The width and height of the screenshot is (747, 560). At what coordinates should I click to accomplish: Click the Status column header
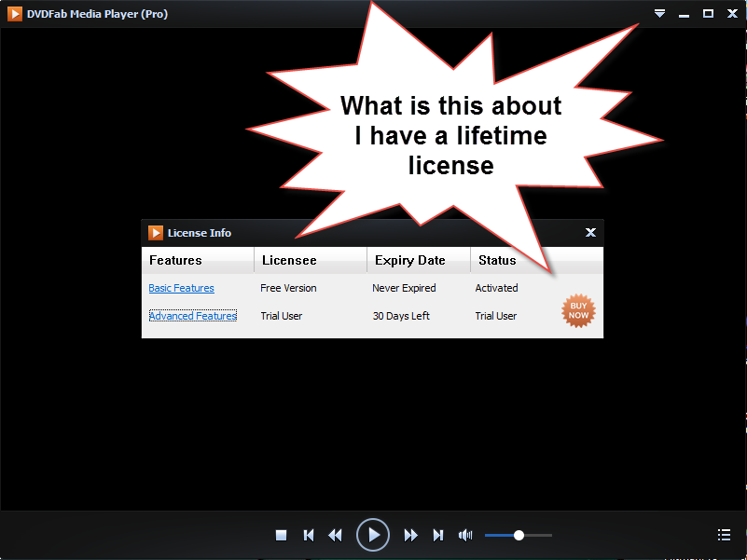(497, 260)
